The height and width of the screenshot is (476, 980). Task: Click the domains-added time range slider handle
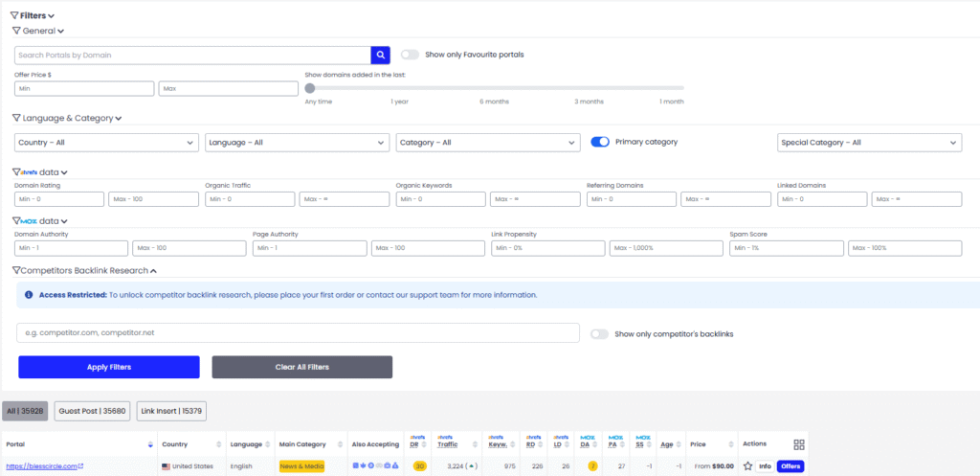coord(310,88)
